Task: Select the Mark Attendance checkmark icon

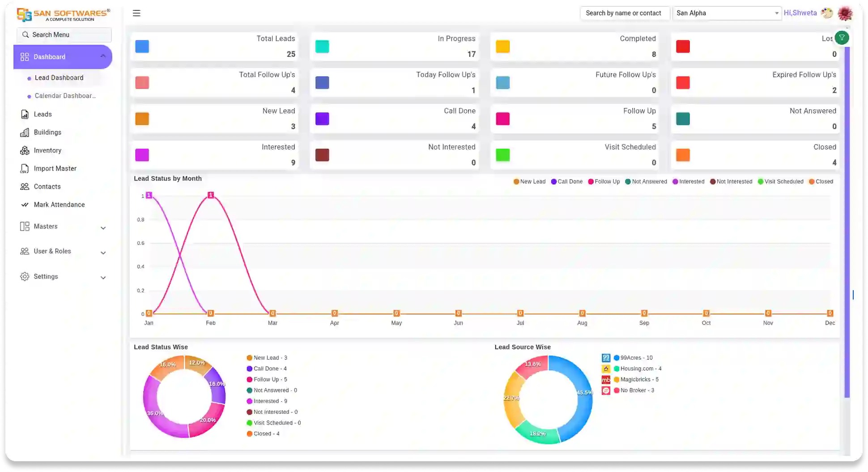Action: (x=25, y=205)
